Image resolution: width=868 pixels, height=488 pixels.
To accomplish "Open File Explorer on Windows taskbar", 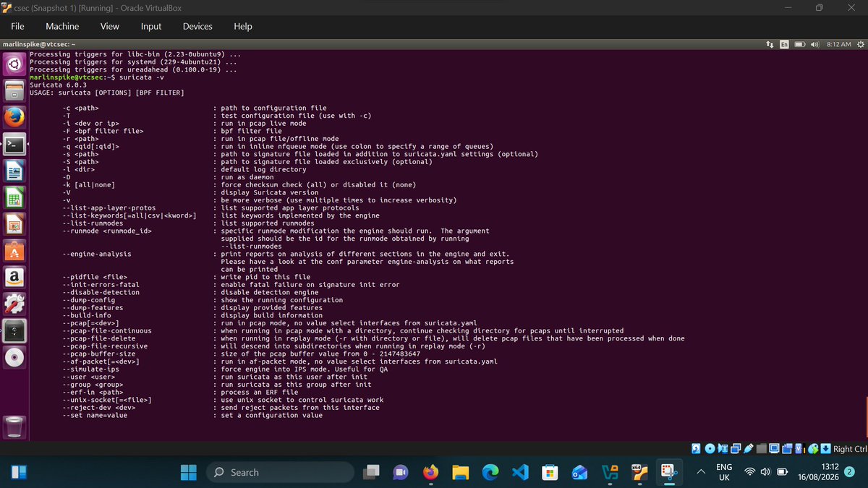I will 461,472.
